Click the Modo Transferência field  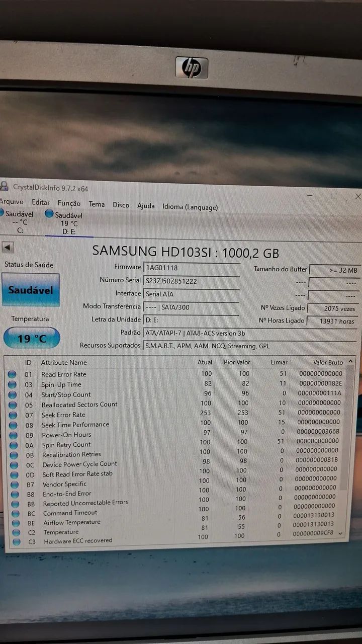pyautogui.click(x=192, y=307)
